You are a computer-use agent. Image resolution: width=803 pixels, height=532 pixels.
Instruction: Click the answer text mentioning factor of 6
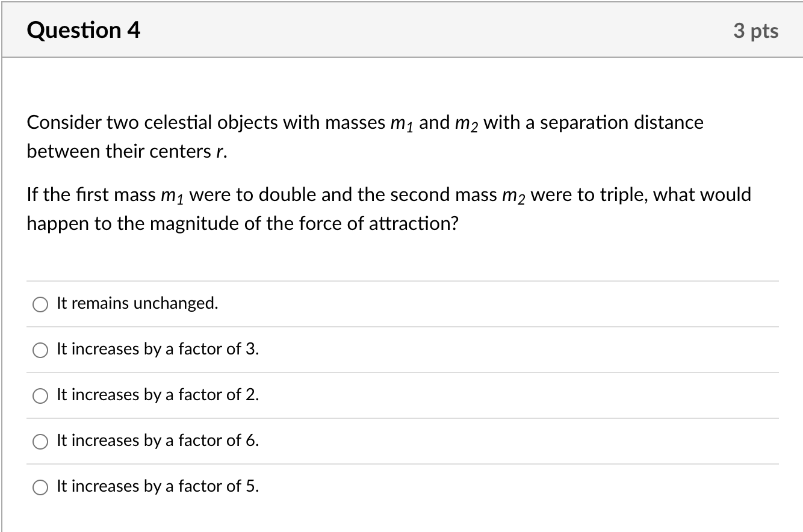pyautogui.click(x=157, y=441)
